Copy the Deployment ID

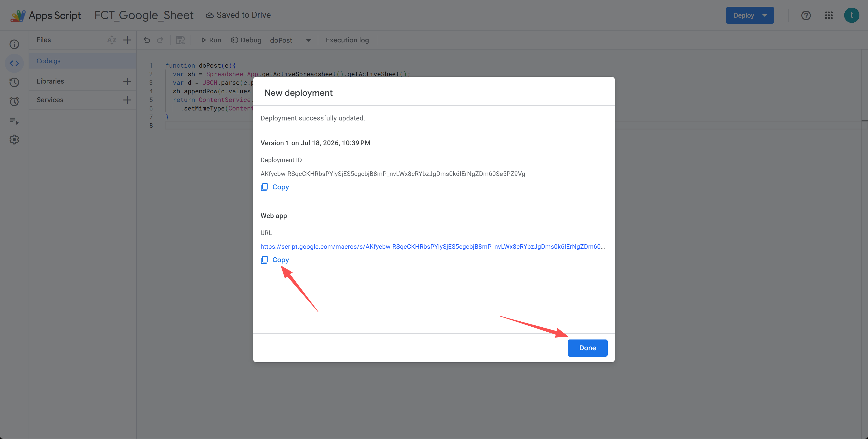[x=275, y=187]
